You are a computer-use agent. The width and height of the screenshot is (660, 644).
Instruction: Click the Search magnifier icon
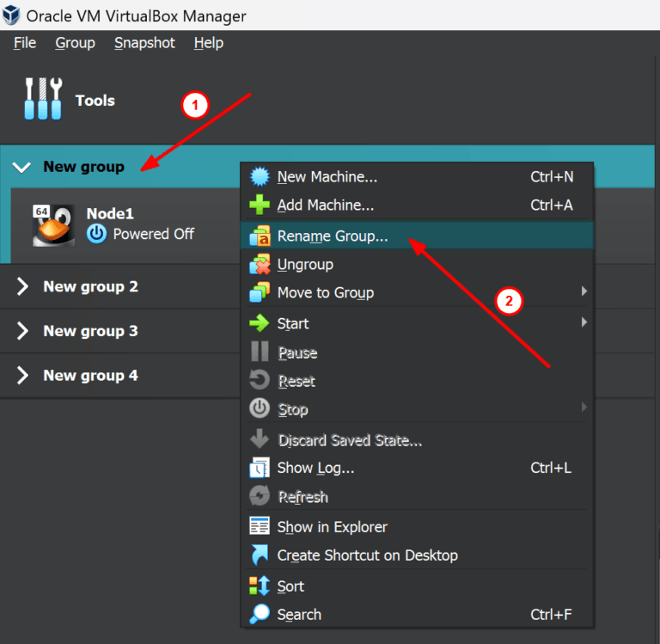coord(260,615)
